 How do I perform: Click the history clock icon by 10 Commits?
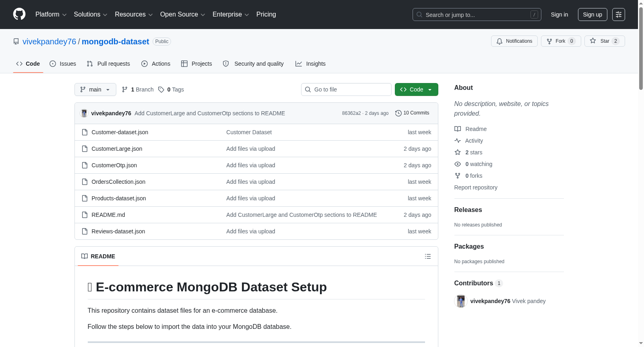pos(398,113)
